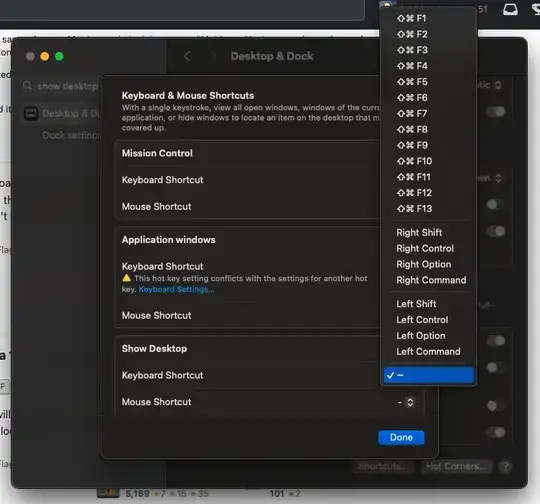Viewport: 540px width, 504px height.
Task: Click the Keyboard & Mouse Shortcuts heading
Action: tap(188, 95)
